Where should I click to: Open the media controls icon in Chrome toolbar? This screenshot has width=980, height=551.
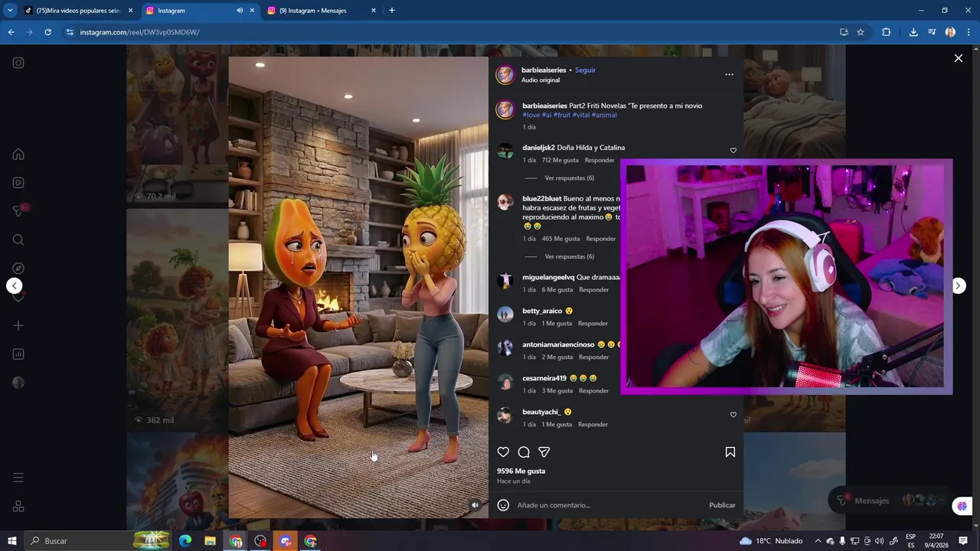point(932,32)
